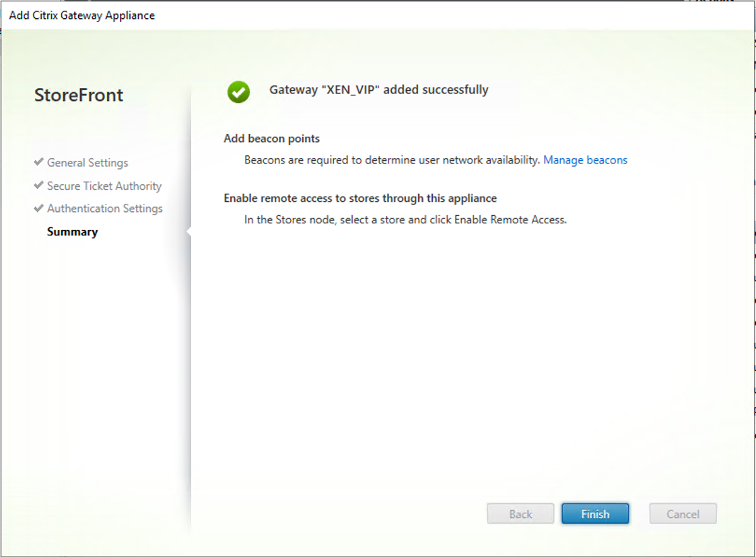
Task: Click the 'Add beacon points' heading
Action: coord(271,139)
